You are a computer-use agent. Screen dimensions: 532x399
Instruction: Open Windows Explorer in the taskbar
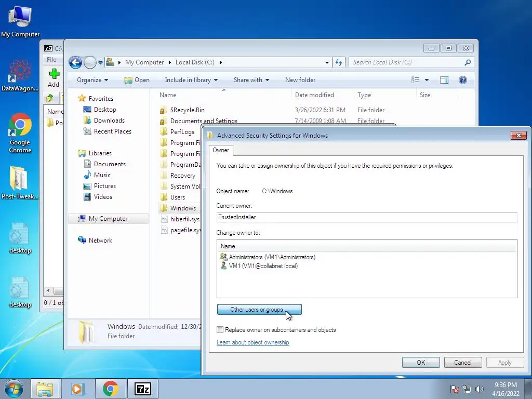click(x=45, y=389)
